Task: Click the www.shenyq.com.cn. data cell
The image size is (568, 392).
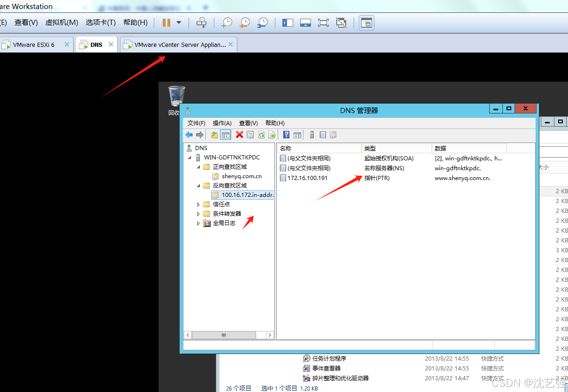Action: (x=462, y=178)
